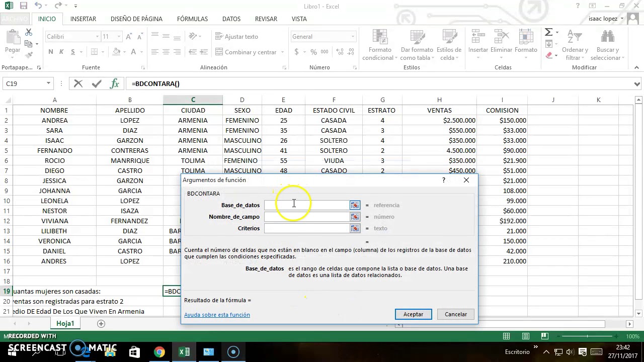The height and width of the screenshot is (362, 644).
Task: Open Dar formato como tabla menu
Action: pos(417,45)
